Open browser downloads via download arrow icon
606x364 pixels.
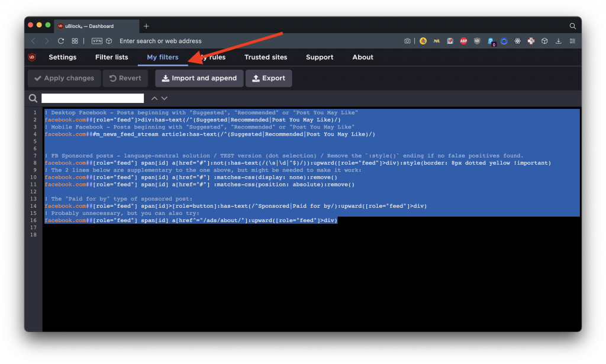[x=558, y=41]
